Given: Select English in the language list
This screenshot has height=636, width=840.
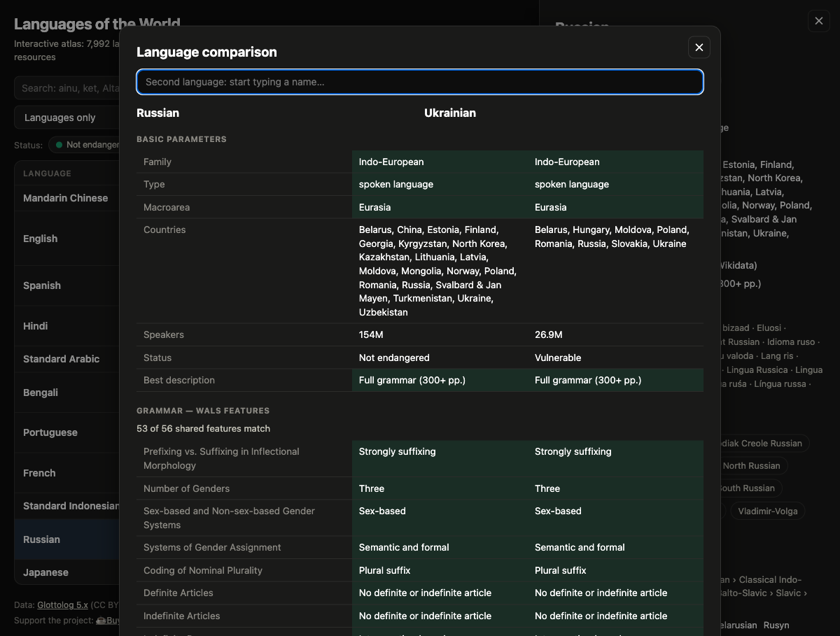Looking at the screenshot, I should (67, 239).
